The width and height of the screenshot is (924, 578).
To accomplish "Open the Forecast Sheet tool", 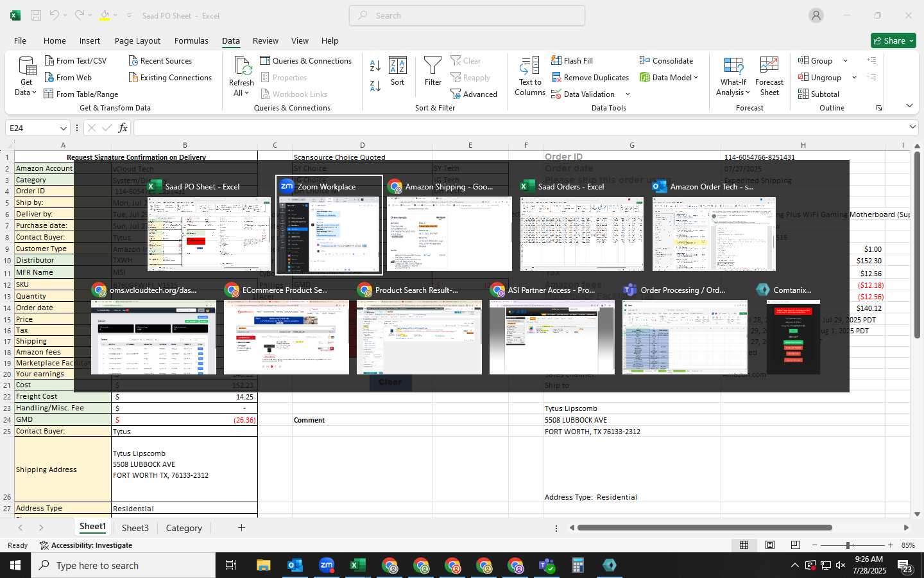I will click(769, 76).
